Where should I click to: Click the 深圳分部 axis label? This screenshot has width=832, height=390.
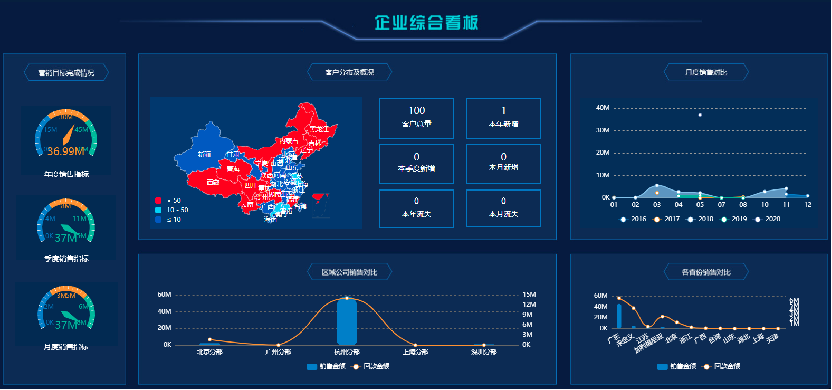point(483,352)
